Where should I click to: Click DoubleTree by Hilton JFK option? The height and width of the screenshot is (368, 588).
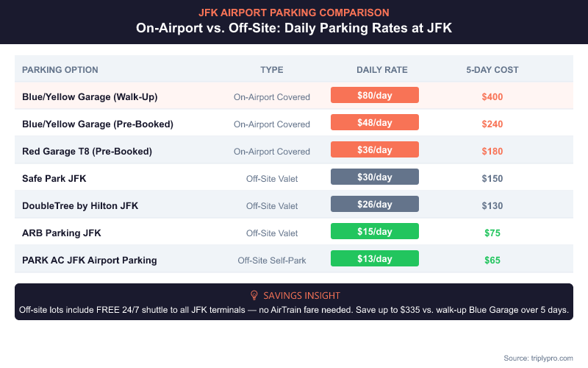(81, 205)
